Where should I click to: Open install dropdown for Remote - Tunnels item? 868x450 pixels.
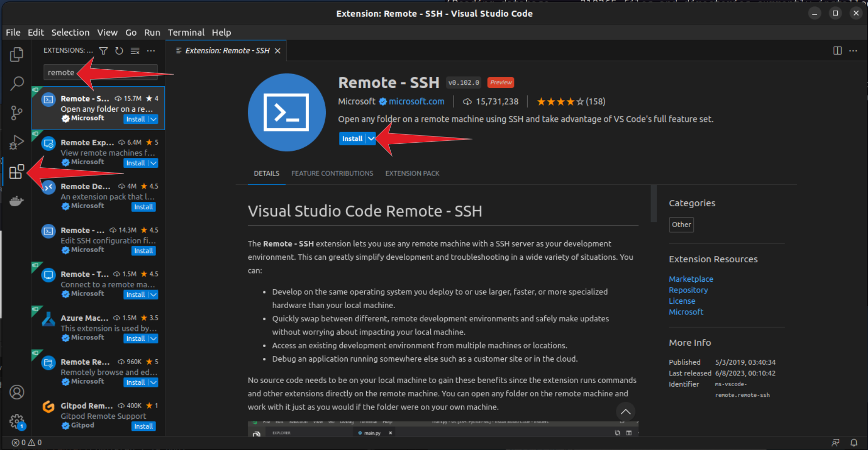click(x=154, y=294)
